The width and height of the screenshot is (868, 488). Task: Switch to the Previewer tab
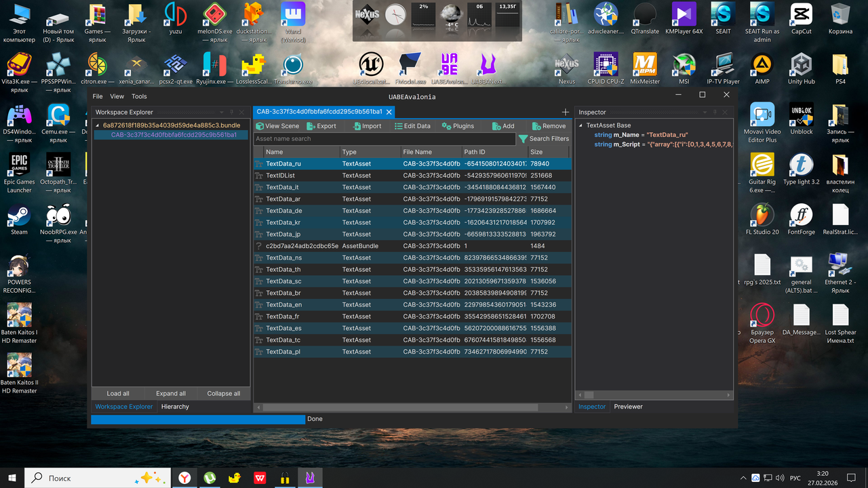[628, 407]
